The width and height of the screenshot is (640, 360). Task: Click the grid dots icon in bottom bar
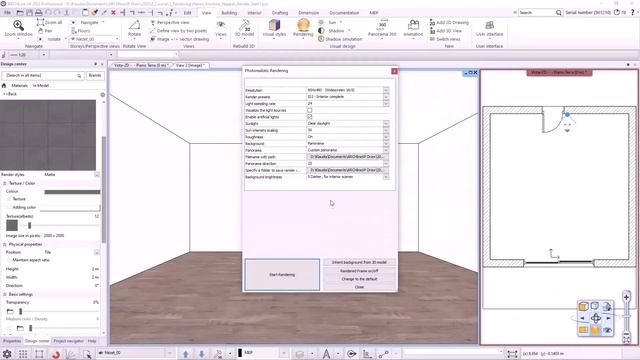pyautogui.click(x=23, y=353)
